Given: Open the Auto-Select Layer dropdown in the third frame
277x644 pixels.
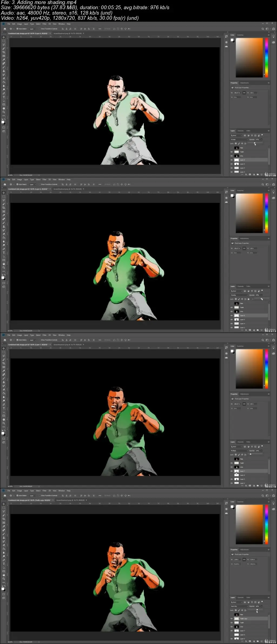Looking at the screenshot, I should click(32, 340).
